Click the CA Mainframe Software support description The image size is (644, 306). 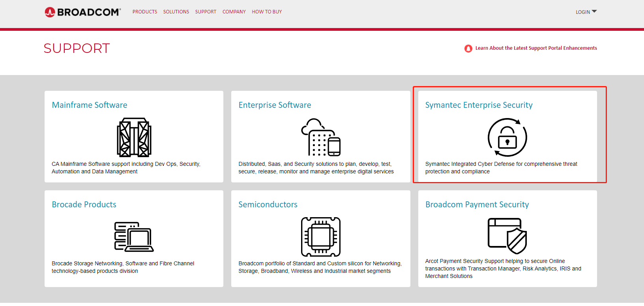(126, 168)
